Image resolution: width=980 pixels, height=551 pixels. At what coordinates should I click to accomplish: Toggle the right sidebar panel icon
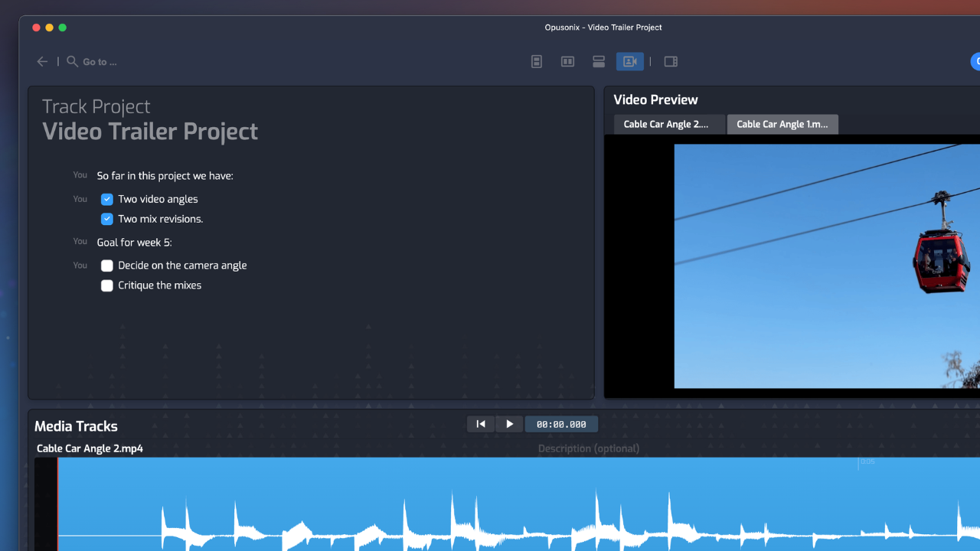tap(671, 62)
